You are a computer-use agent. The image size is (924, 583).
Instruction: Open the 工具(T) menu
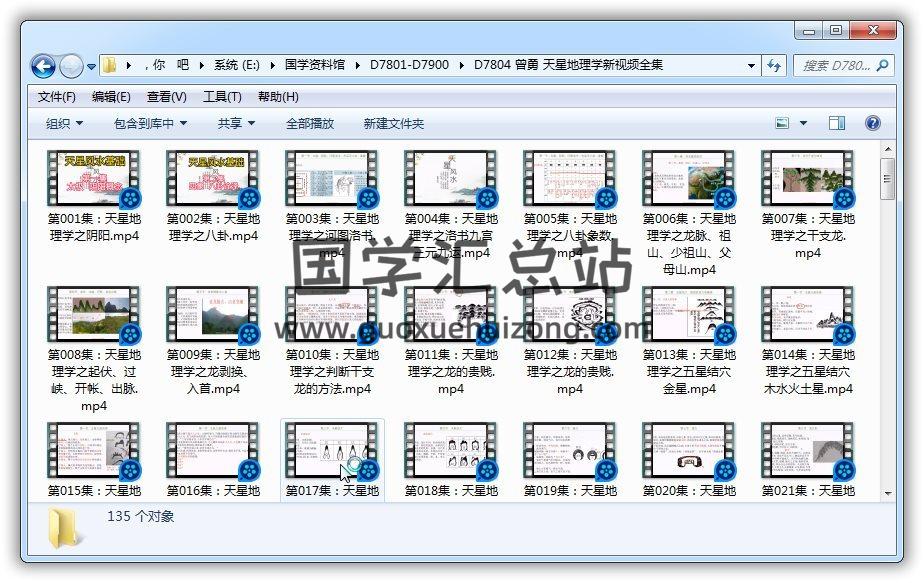pyautogui.click(x=221, y=97)
